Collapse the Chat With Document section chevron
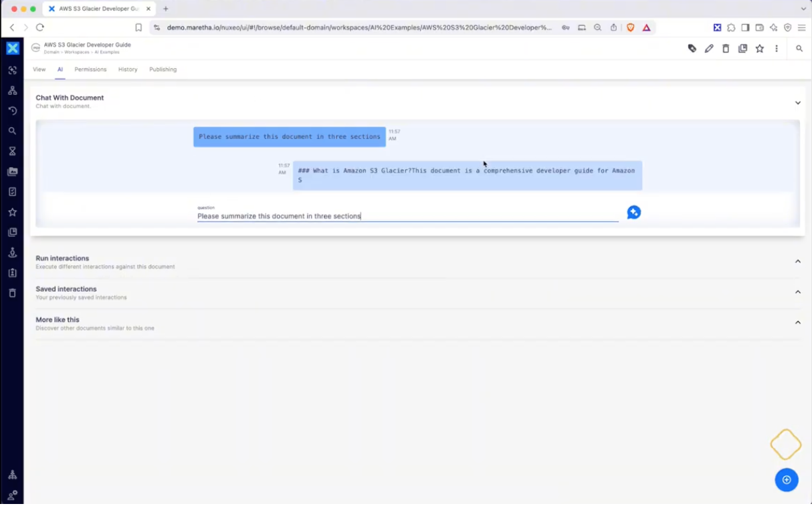812x506 pixels. click(x=798, y=103)
